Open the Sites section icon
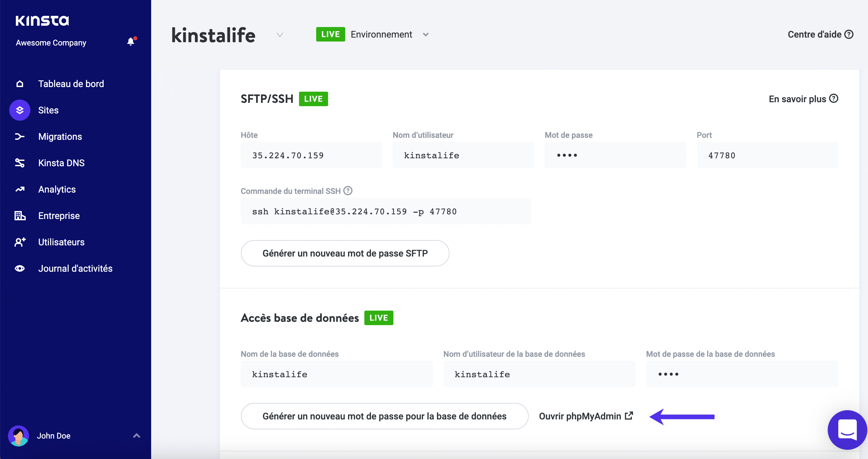This screenshot has height=459, width=868. pos(19,110)
